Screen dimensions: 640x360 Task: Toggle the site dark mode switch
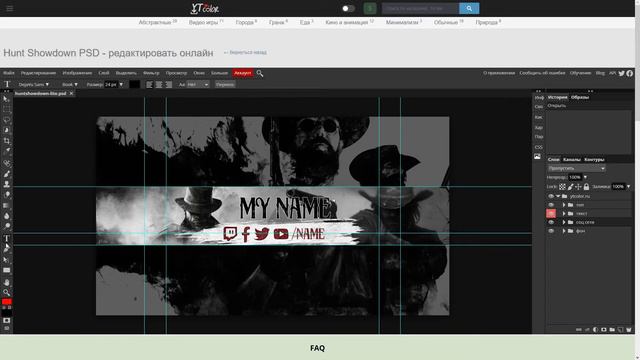point(348,8)
